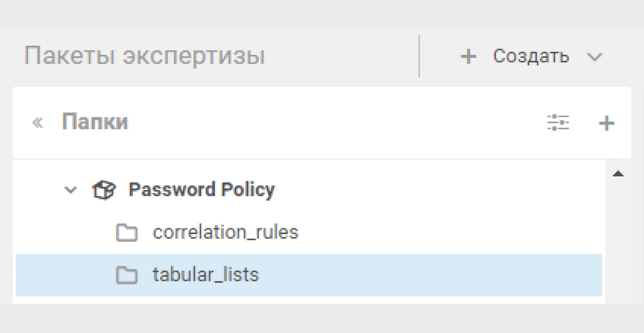Open the Создать dropdown chevron
The width and height of the screenshot is (644, 333).
594,57
